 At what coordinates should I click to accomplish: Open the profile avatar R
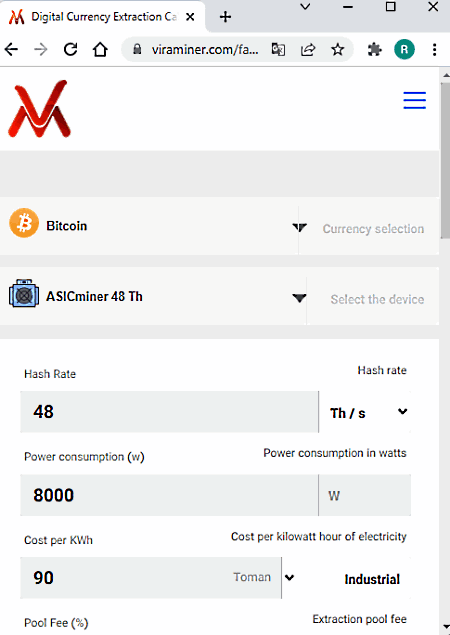pyautogui.click(x=404, y=49)
